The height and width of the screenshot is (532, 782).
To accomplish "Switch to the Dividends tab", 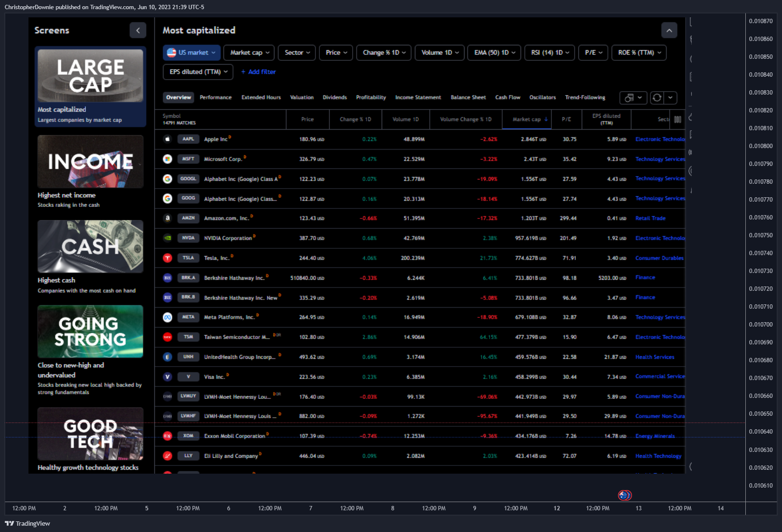I will [x=335, y=97].
